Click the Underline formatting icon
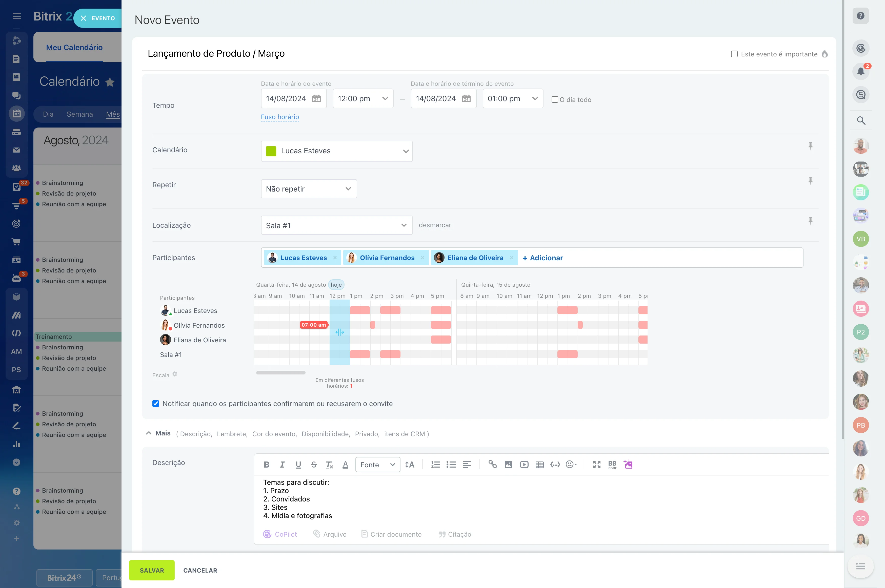The width and height of the screenshot is (885, 588). point(298,465)
